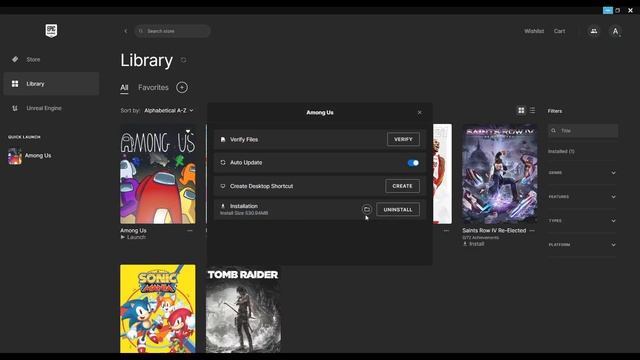Click the Epic Games logo
The height and width of the screenshot is (360, 640).
(51, 31)
